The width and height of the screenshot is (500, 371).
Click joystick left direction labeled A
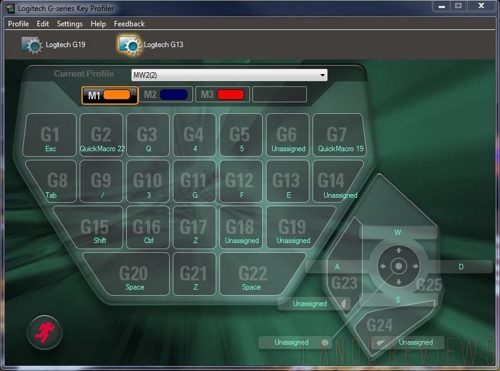point(337,267)
